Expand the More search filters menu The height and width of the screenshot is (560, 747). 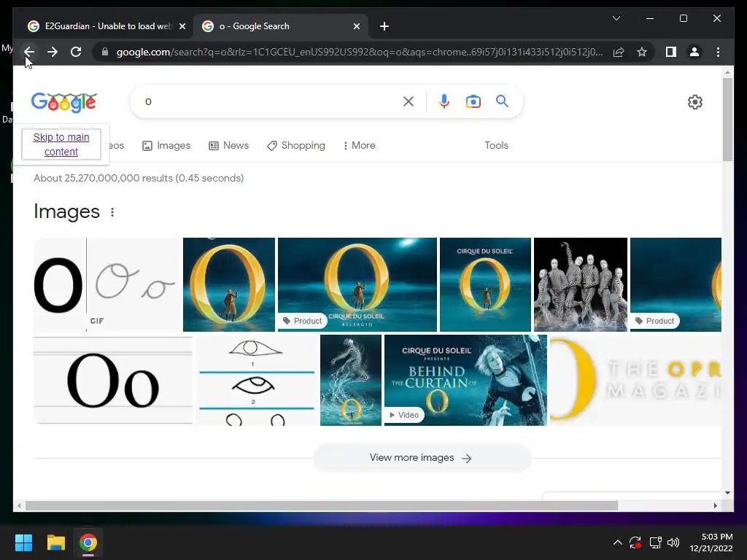[359, 145]
